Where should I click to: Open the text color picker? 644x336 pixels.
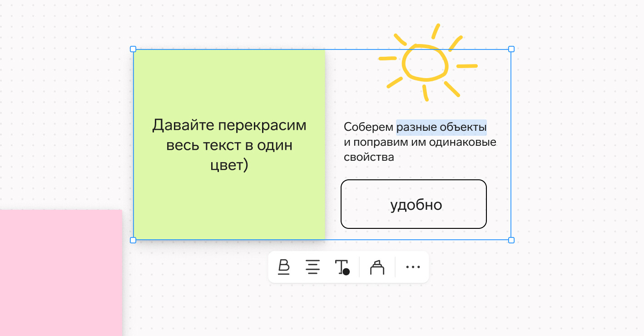point(342,267)
